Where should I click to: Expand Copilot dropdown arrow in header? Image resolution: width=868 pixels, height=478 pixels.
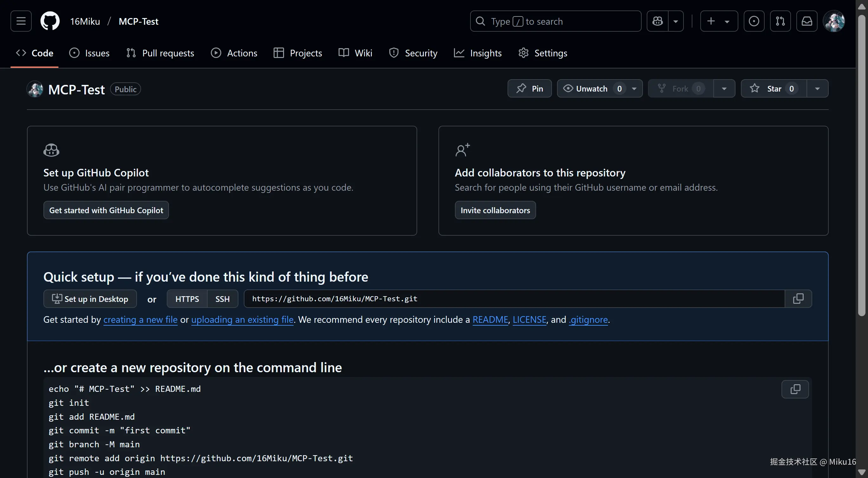pyautogui.click(x=676, y=21)
